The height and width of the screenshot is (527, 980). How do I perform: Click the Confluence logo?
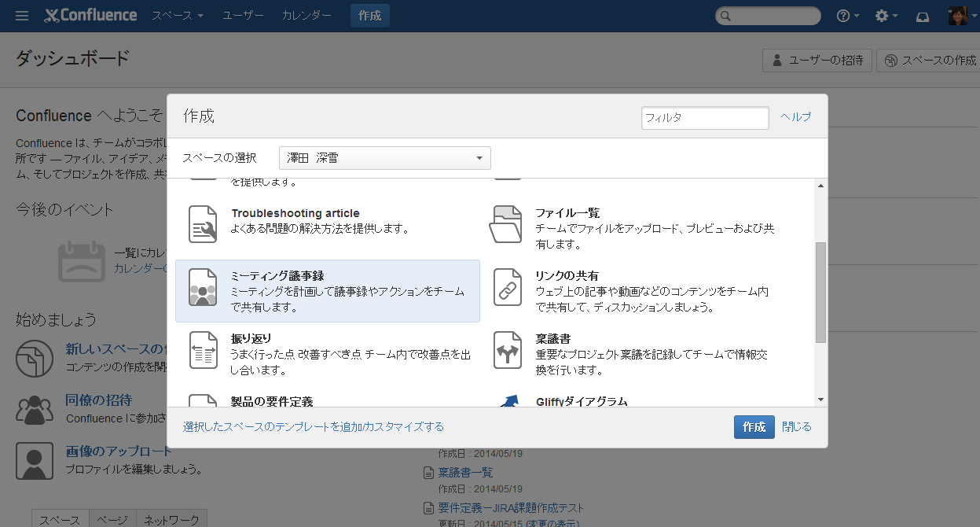tap(90, 16)
